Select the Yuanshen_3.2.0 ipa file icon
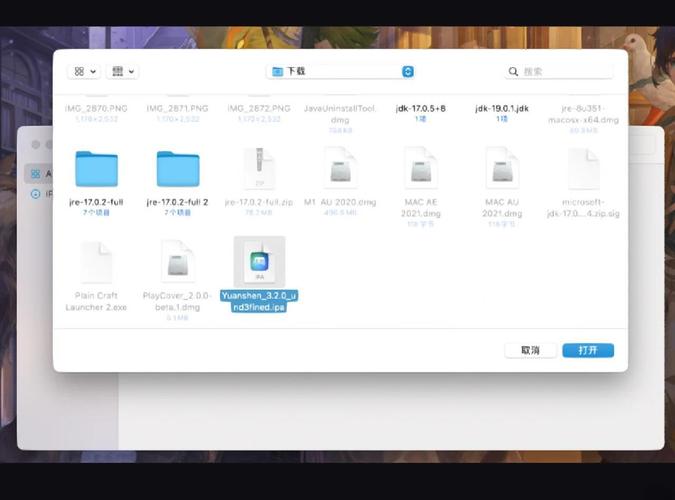This screenshot has height=500, width=675. (x=259, y=262)
